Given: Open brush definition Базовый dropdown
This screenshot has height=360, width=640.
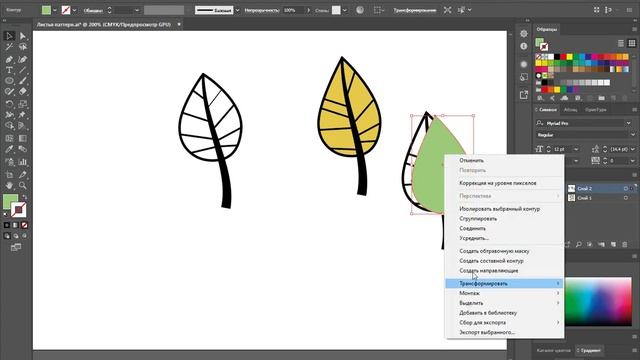Looking at the screenshot, I should tap(237, 10).
